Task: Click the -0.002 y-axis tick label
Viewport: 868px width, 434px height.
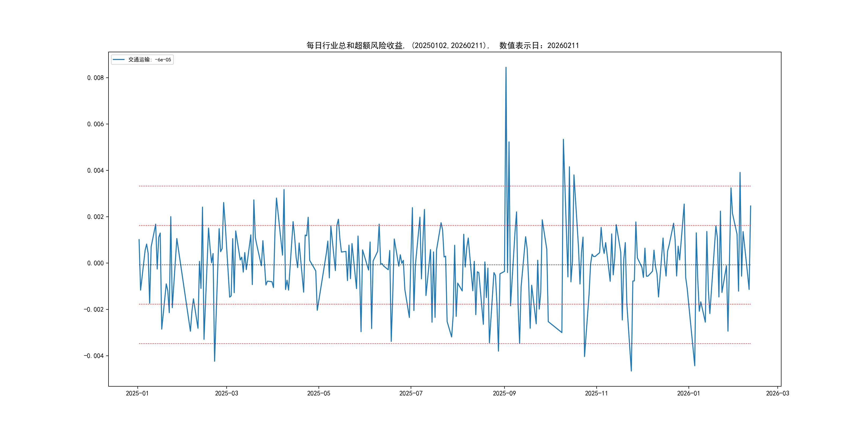Action: [x=94, y=309]
